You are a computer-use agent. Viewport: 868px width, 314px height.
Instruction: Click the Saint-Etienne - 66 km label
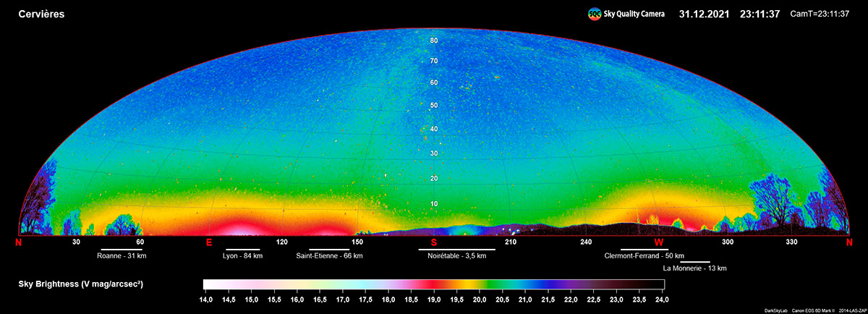(x=329, y=256)
